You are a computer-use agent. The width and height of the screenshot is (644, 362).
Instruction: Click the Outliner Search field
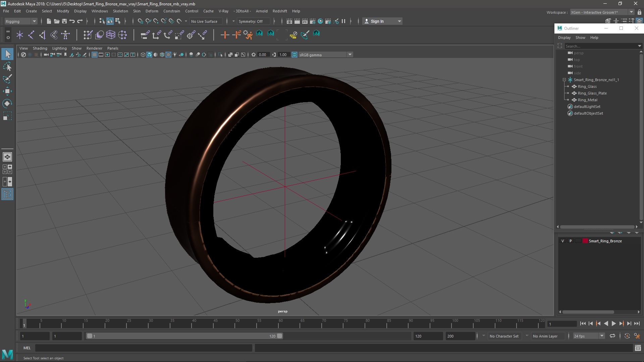600,46
